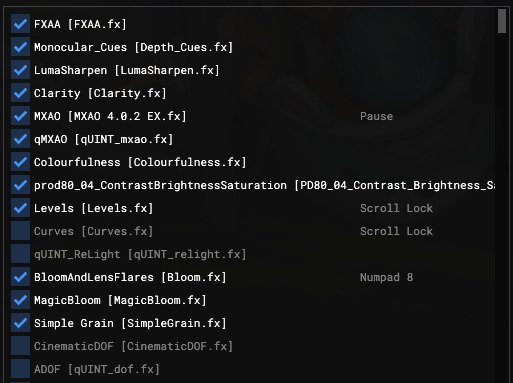Click Pause hotkey label for MXAO
Viewport: 513px width, 383px height.
click(x=376, y=116)
